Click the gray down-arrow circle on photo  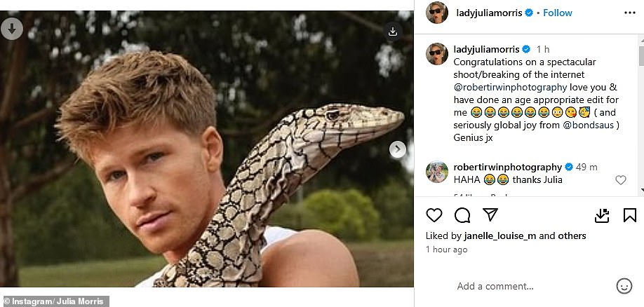[12, 29]
